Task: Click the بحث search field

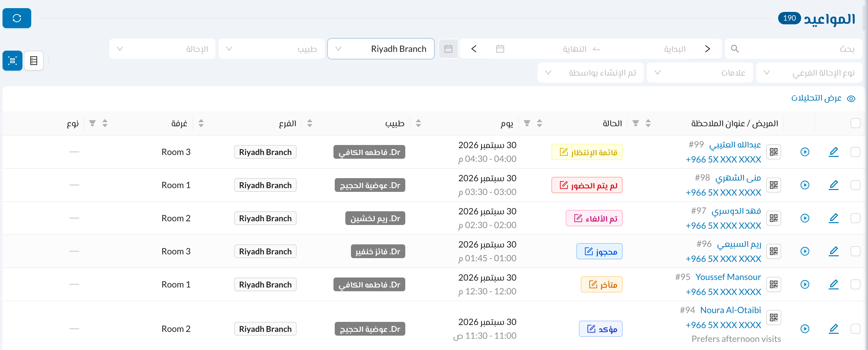Action: tap(793, 49)
